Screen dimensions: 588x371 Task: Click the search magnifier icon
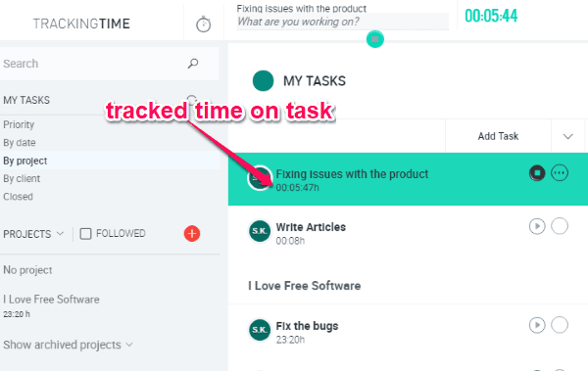[193, 64]
